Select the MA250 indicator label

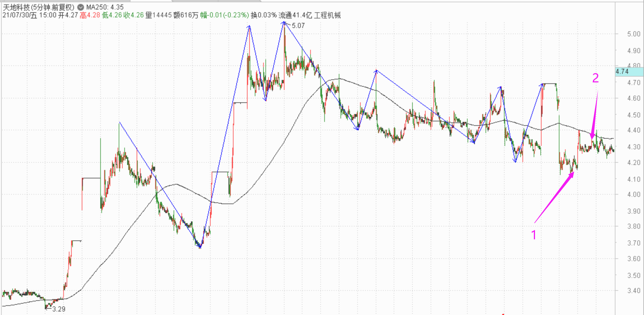tap(105, 7)
